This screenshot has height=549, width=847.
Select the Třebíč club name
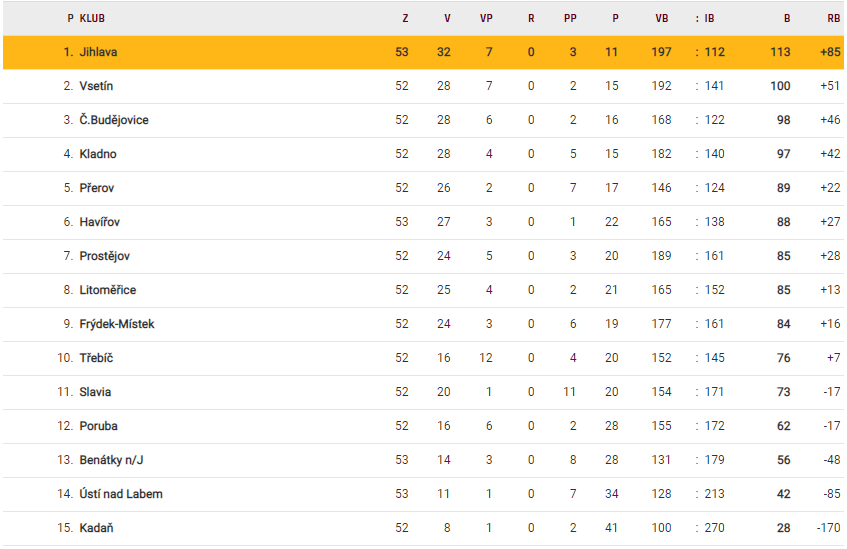(x=97, y=358)
